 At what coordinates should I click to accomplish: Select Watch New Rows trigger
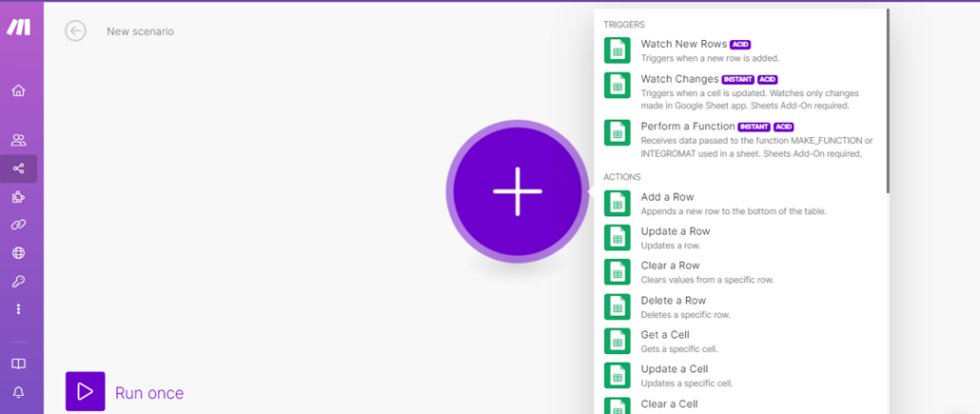click(x=740, y=50)
